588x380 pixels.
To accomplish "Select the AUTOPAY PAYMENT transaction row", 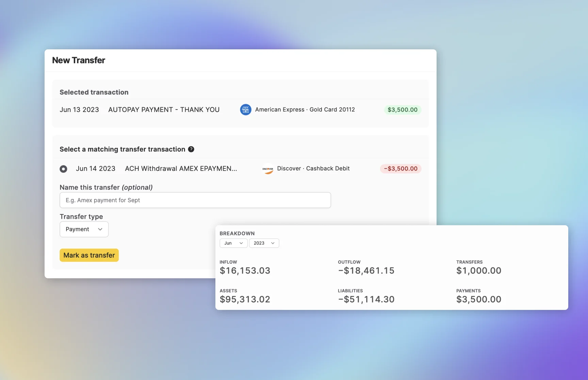I will click(x=164, y=110).
